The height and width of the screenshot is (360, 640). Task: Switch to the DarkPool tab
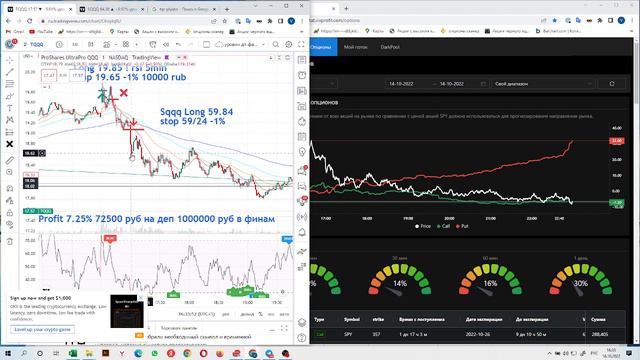pos(390,47)
